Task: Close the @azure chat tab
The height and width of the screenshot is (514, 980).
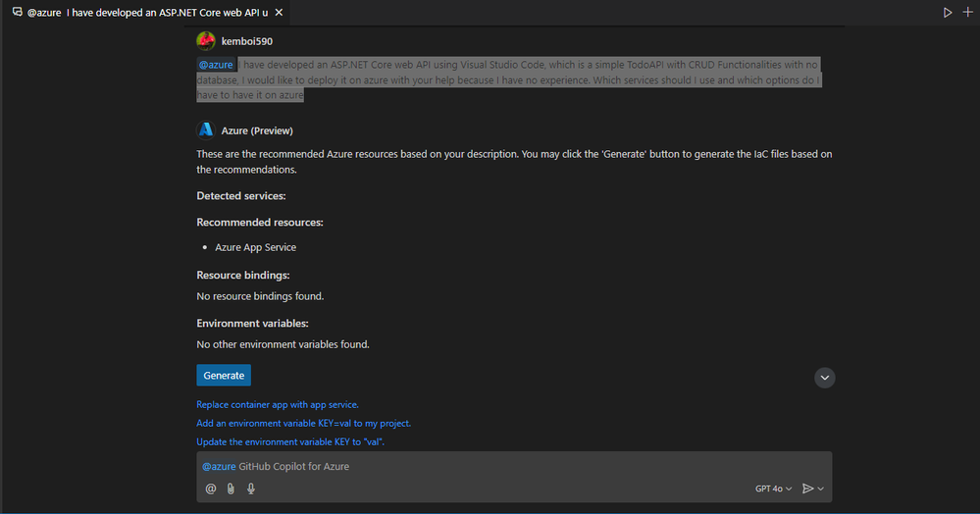Action: 279,13
